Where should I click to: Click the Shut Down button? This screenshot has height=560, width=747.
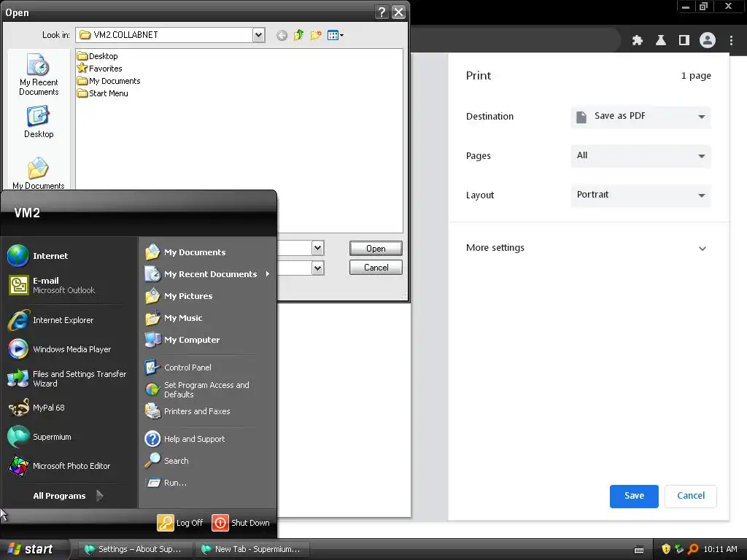[241, 523]
